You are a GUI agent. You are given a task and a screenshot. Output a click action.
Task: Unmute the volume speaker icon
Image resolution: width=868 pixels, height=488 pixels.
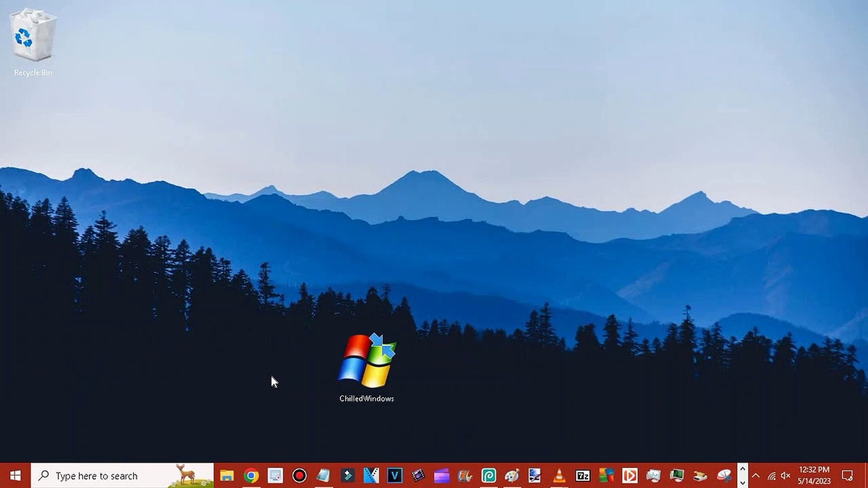[x=786, y=476]
